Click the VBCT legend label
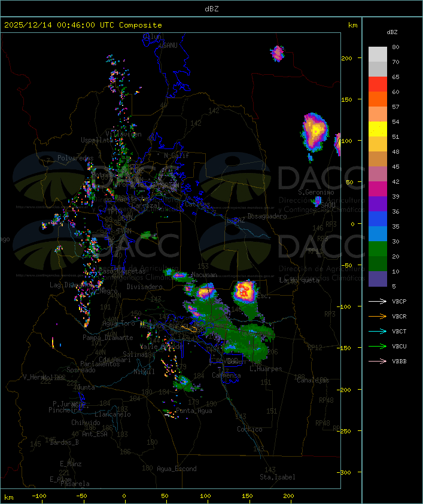 click(x=399, y=331)
